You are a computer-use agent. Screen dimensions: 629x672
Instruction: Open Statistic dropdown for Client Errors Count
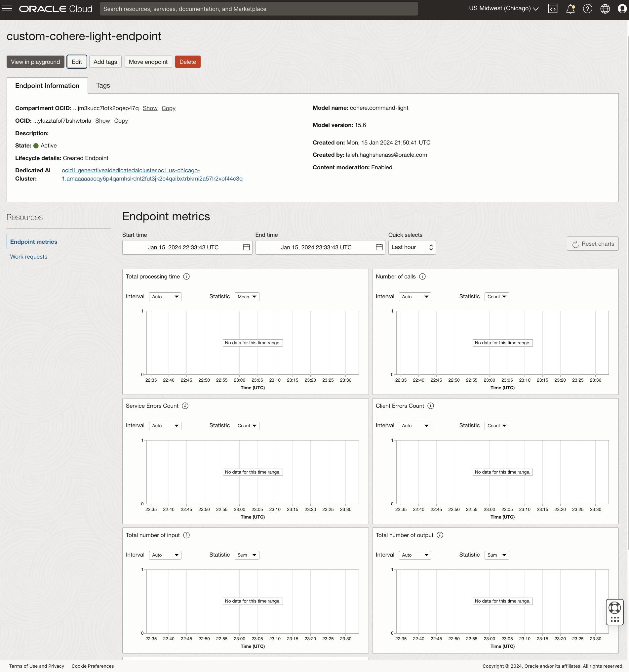tap(497, 426)
